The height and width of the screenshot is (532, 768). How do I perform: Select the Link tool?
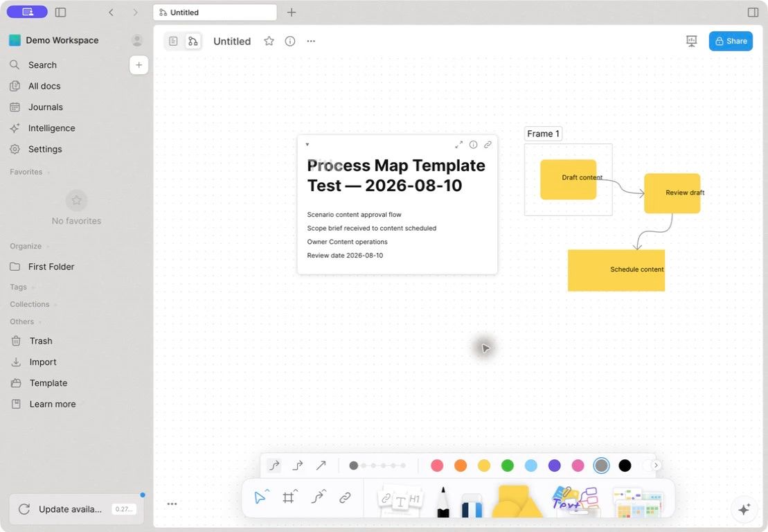click(346, 497)
